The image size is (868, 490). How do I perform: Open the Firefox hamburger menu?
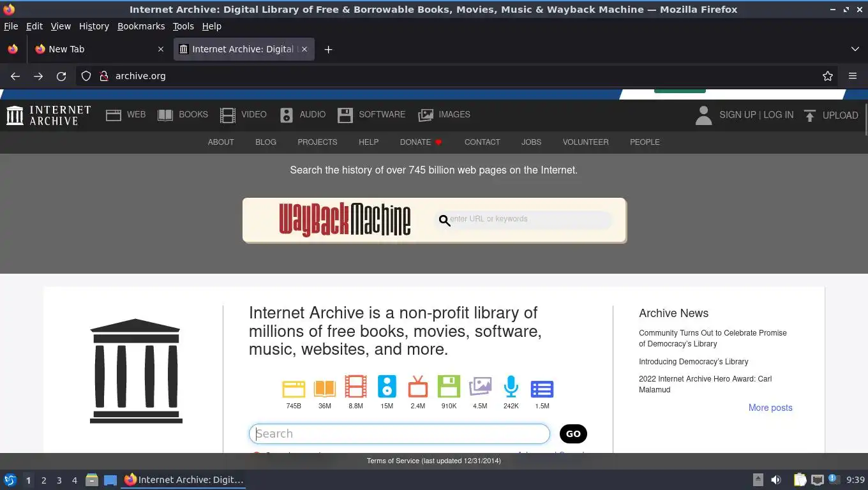pyautogui.click(x=853, y=76)
